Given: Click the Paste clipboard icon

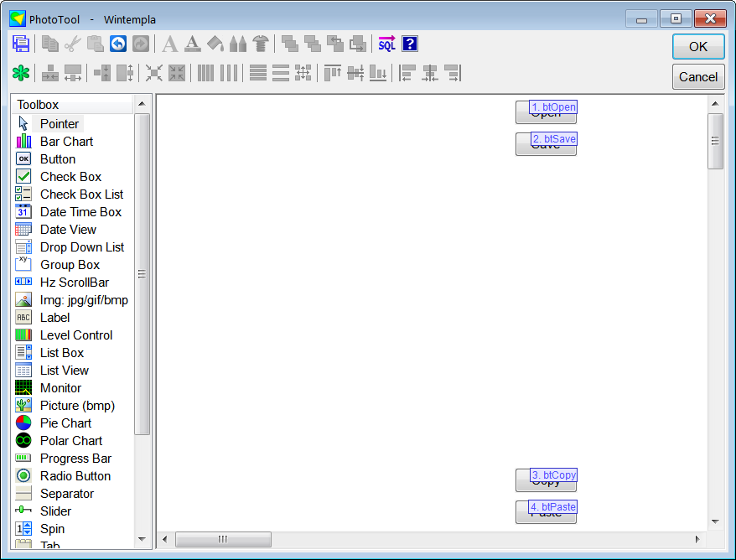Looking at the screenshot, I should pyautogui.click(x=96, y=44).
